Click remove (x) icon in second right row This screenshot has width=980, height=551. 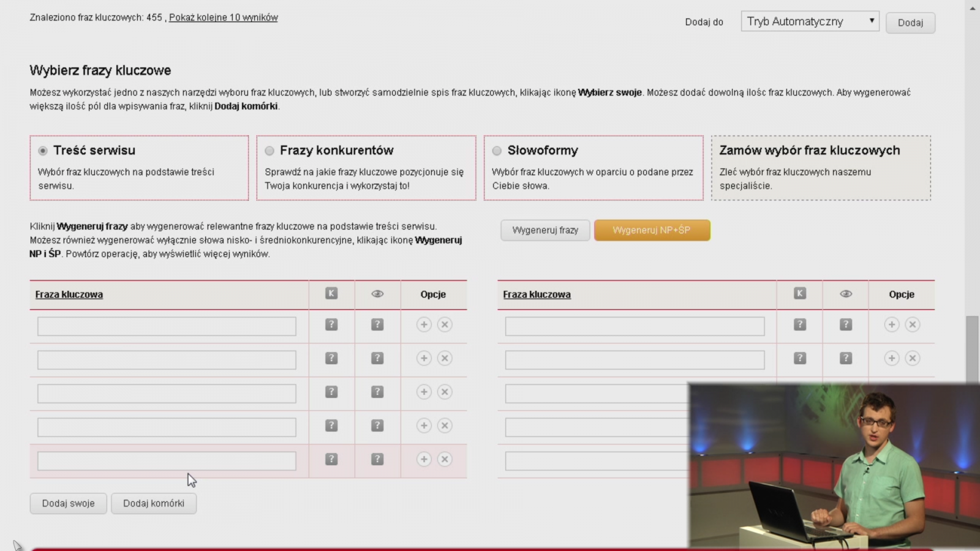[913, 358]
